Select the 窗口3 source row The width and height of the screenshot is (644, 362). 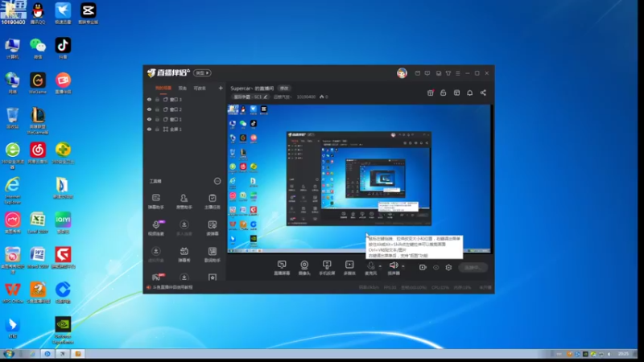[184, 99]
